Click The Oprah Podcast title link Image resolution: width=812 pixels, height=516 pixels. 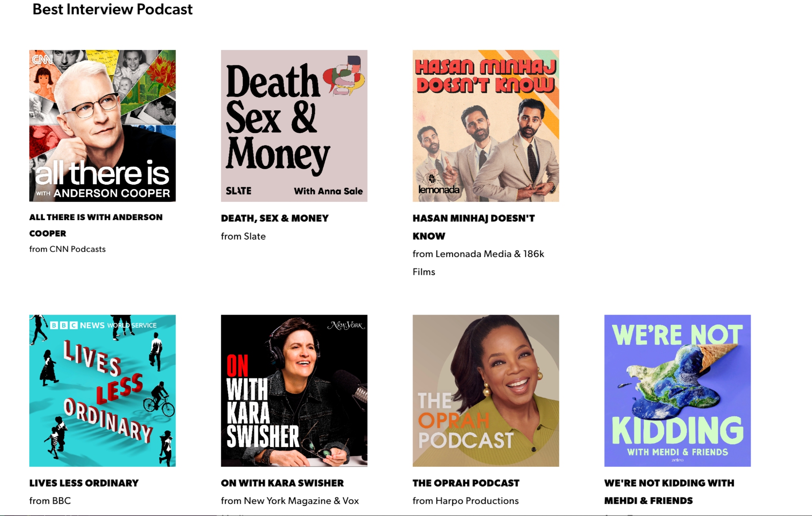[466, 483]
